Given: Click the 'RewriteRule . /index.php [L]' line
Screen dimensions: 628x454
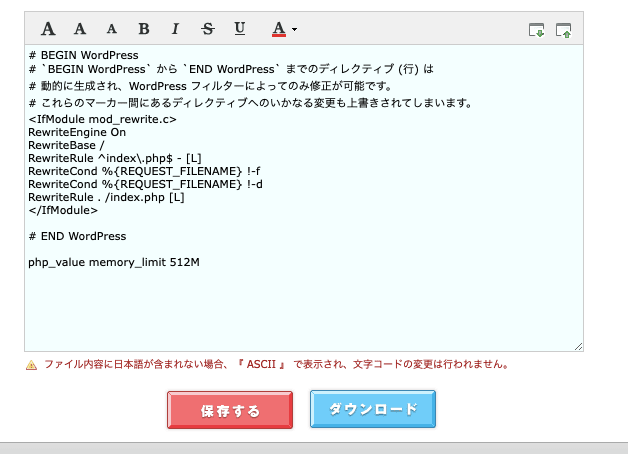Looking at the screenshot, I should click(106, 197).
